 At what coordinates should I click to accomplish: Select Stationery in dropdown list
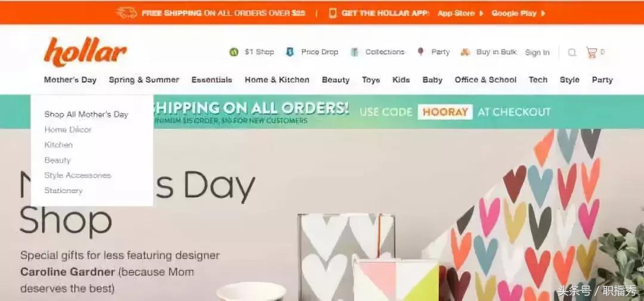point(63,191)
